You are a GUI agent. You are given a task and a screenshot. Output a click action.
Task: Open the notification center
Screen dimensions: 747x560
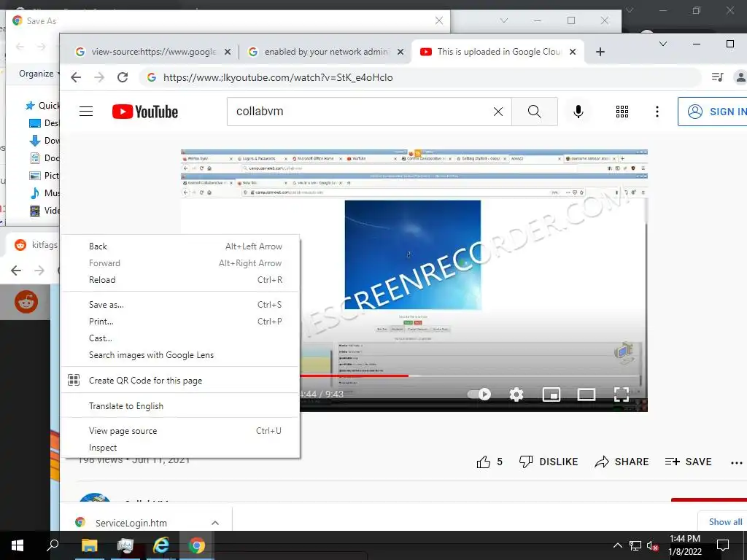point(723,545)
